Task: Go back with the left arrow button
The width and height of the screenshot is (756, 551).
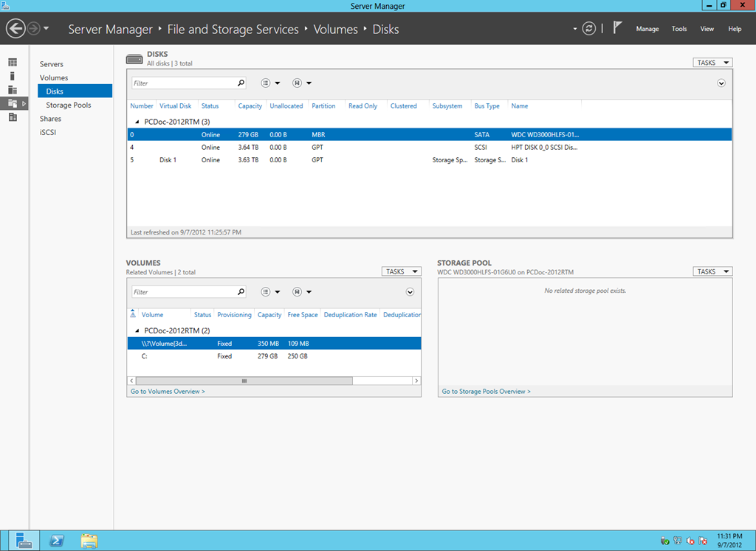Action: (x=16, y=29)
